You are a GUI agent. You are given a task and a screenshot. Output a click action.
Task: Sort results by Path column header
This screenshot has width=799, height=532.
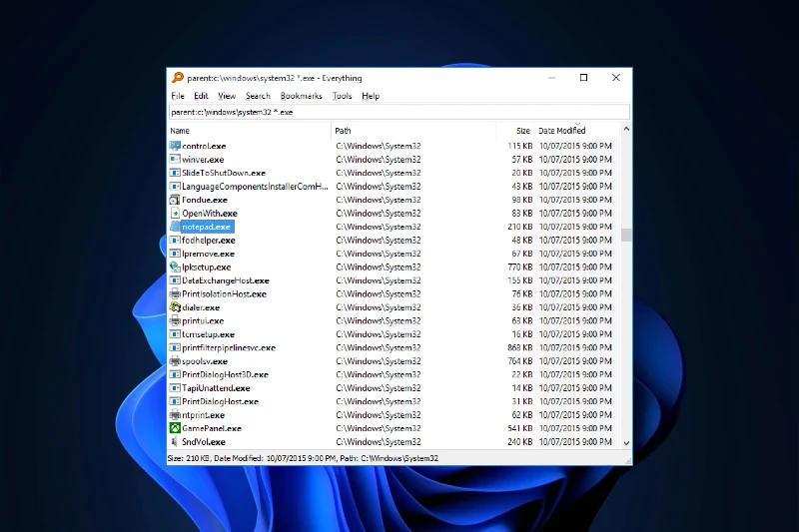pyautogui.click(x=413, y=131)
